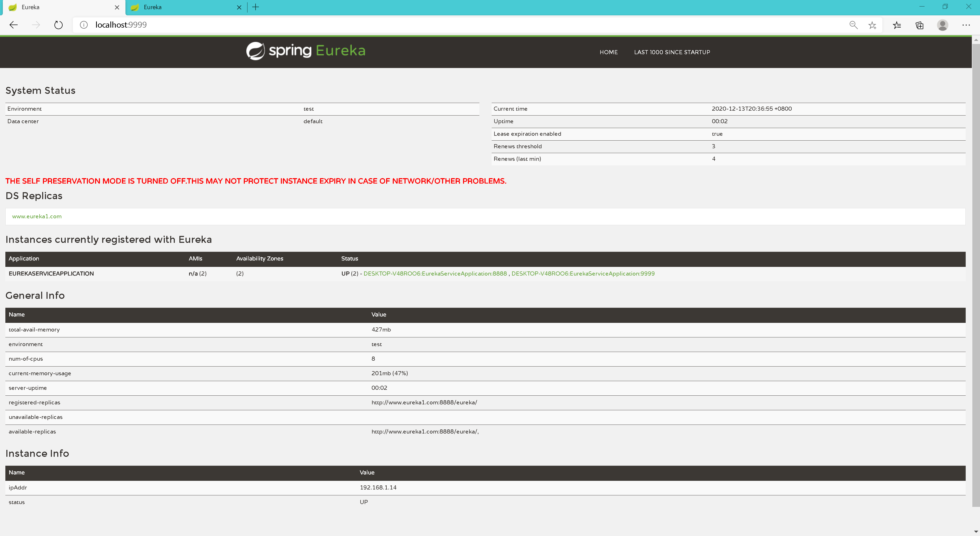This screenshot has width=980, height=536.
Task: Open the HOME navigation item
Action: click(x=608, y=52)
